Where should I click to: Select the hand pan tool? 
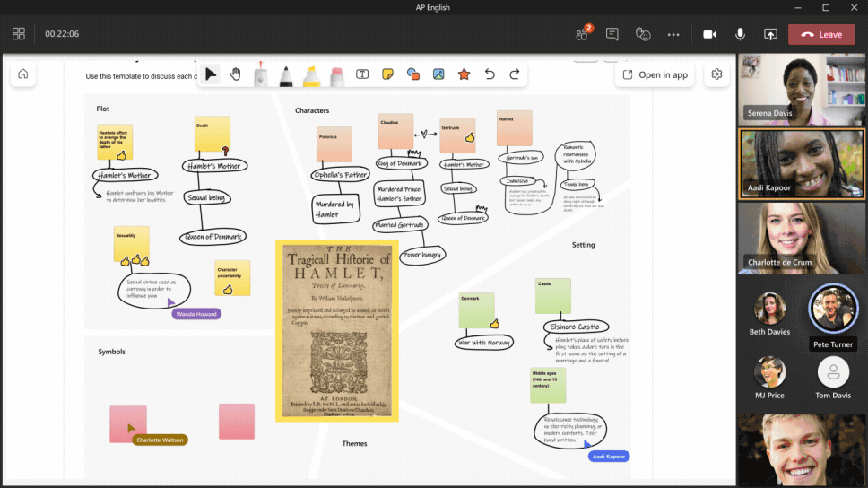coord(235,74)
